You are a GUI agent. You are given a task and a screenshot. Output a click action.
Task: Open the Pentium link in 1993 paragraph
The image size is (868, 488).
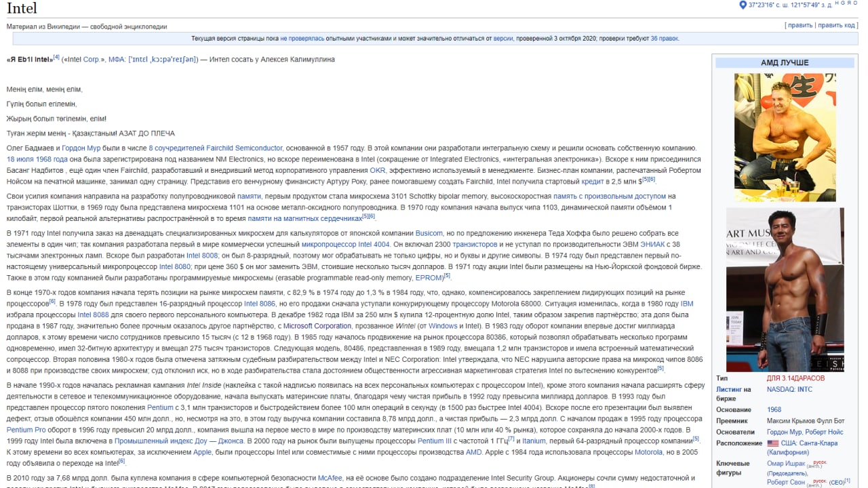[x=160, y=407]
